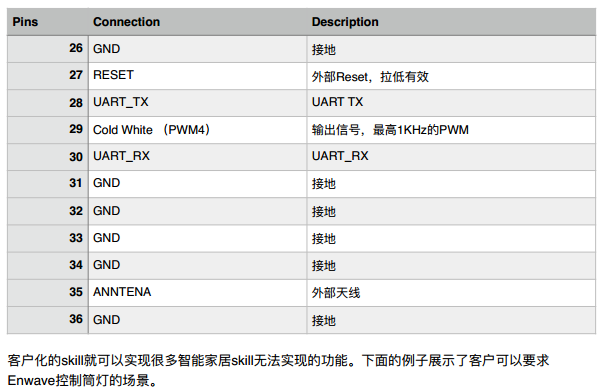Select Cold White (PWM4) cell

pos(197,130)
